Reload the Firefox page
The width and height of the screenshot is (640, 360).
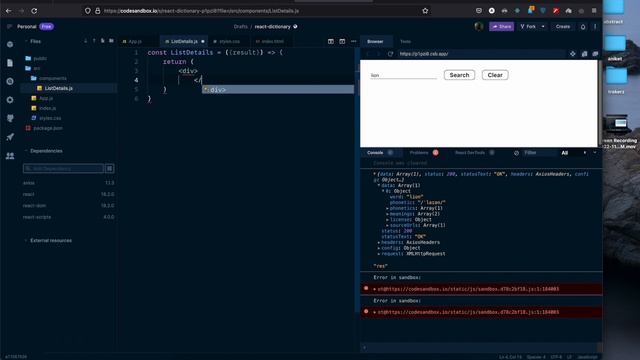(34, 11)
